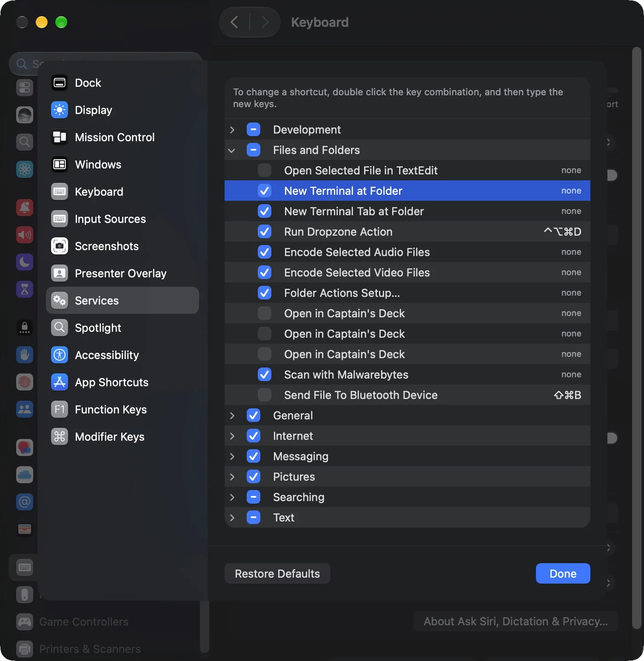Expand the Internet services group
Screen dimensions: 644x661
232,436
